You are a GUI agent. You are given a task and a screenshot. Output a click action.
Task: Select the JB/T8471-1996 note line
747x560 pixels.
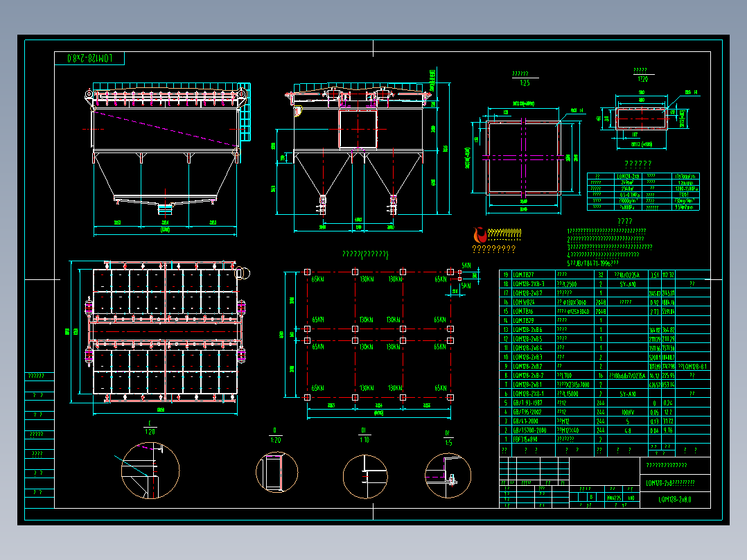(x=592, y=263)
